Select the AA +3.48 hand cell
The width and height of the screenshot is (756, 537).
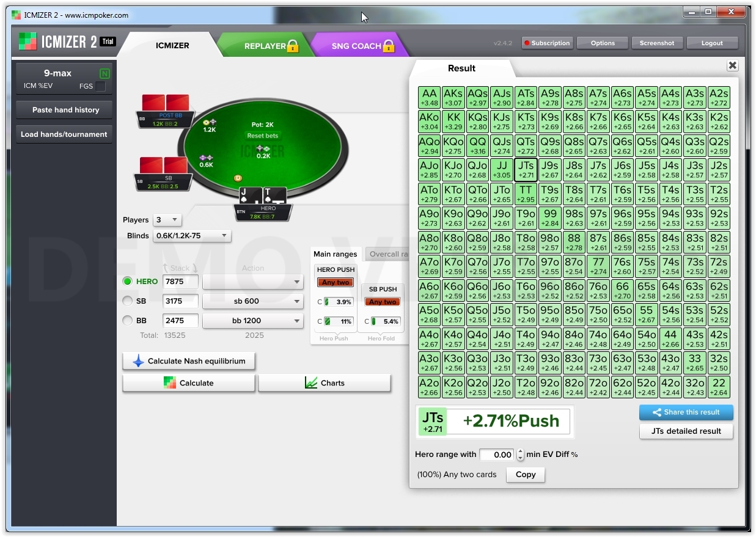click(430, 98)
